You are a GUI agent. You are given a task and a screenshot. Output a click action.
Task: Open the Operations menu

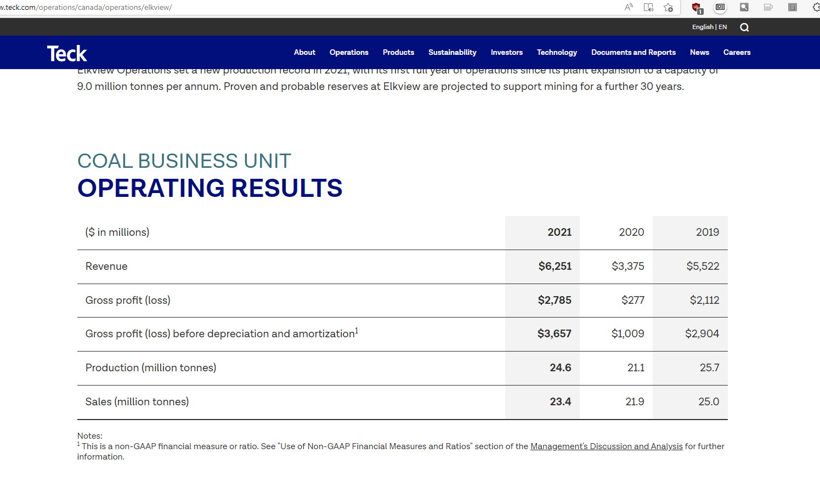tap(349, 52)
